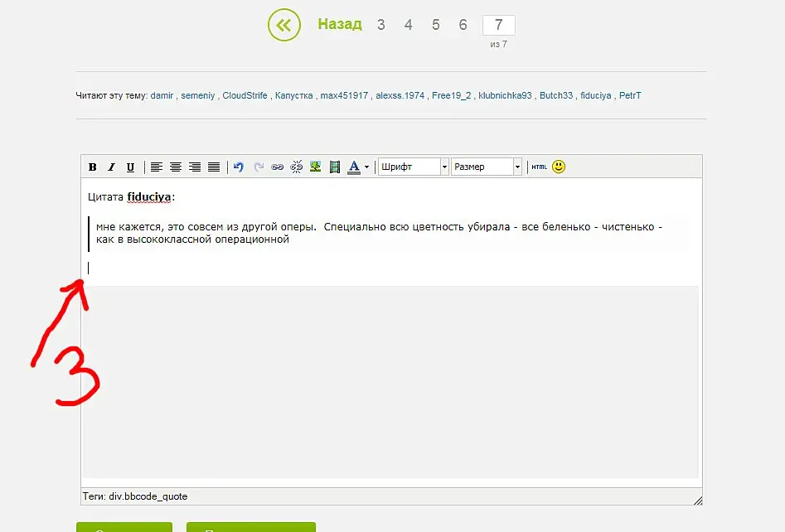Screen dimensions: 785x532
Task: Open fiduciya in the readers list
Action: 596,95
